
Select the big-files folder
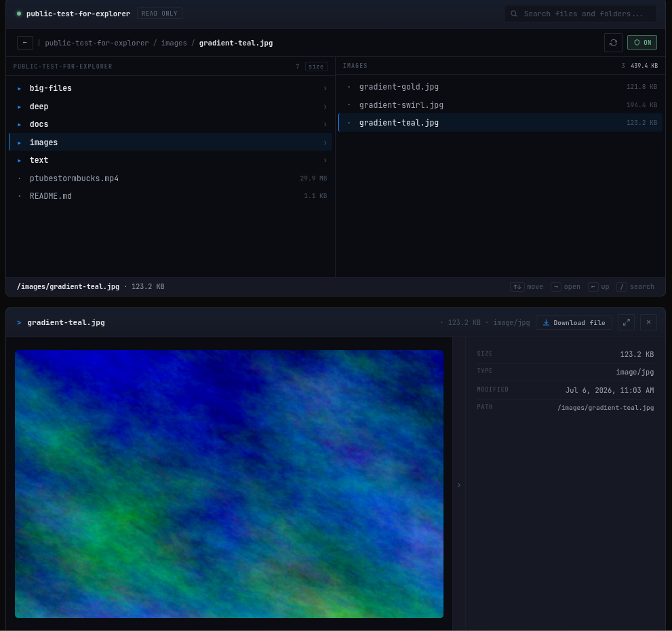(x=171, y=88)
